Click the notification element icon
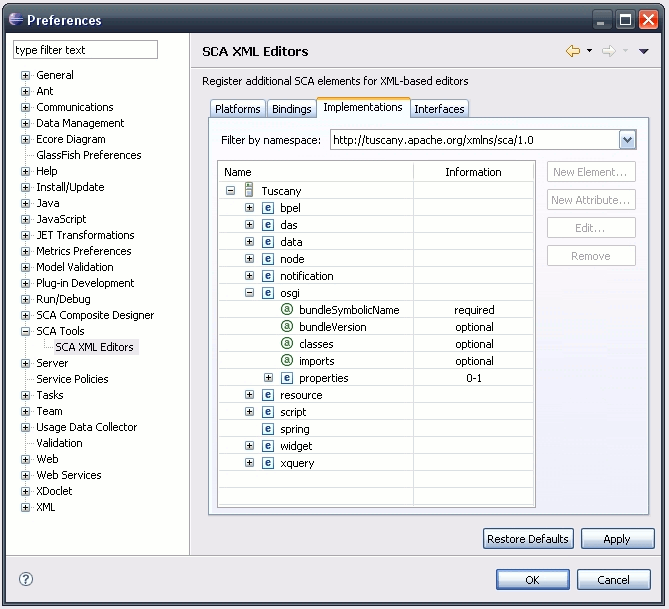The width and height of the screenshot is (669, 609). pyautogui.click(x=268, y=276)
